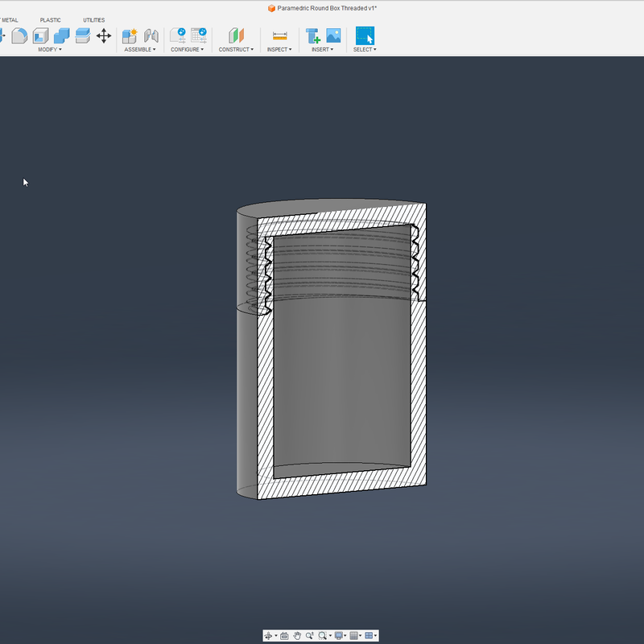Viewport: 644px width, 644px height.
Task: Select the Combine bodies tool
Action: 62,35
